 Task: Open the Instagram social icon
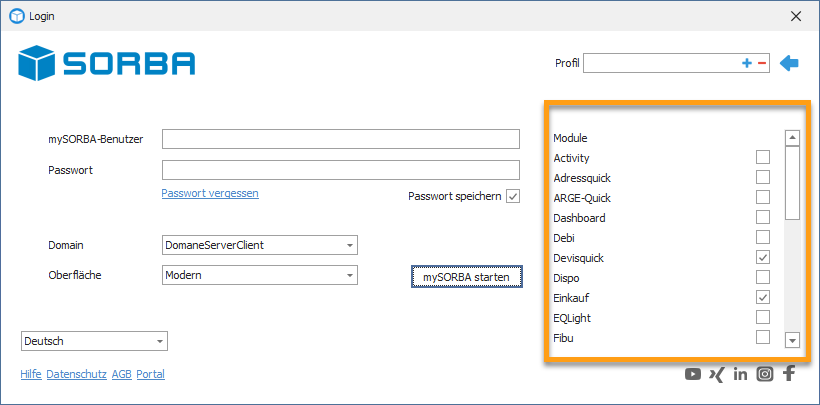click(765, 374)
